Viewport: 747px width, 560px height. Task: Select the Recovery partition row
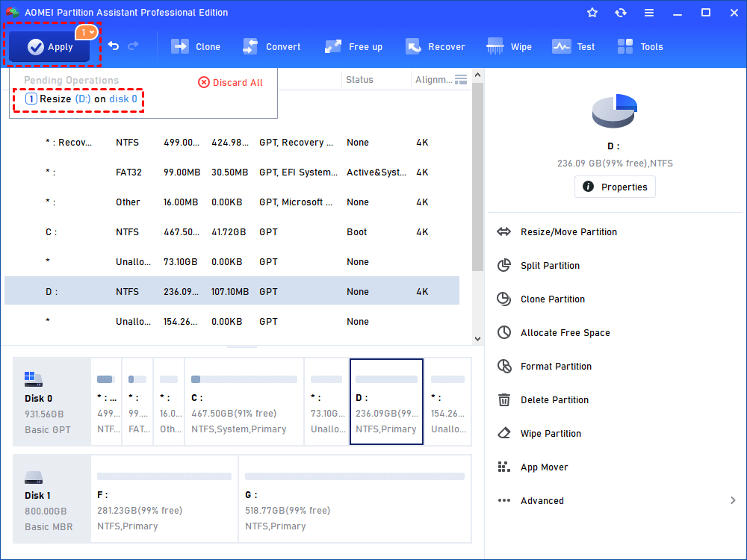[232, 143]
